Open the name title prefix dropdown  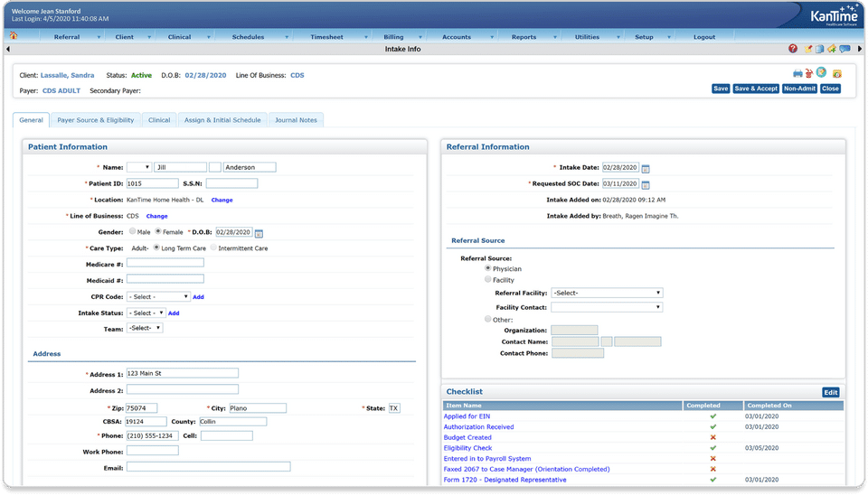coord(139,167)
